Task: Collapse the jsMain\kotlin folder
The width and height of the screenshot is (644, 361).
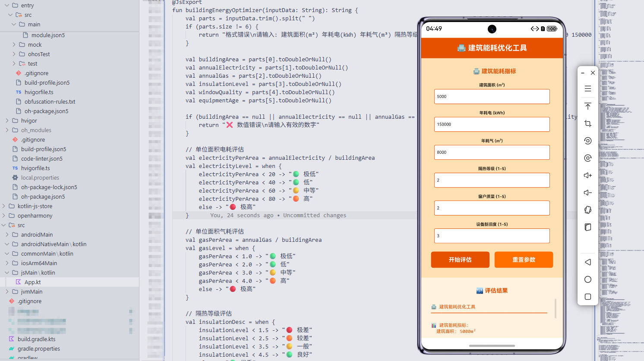Action: [7, 272]
